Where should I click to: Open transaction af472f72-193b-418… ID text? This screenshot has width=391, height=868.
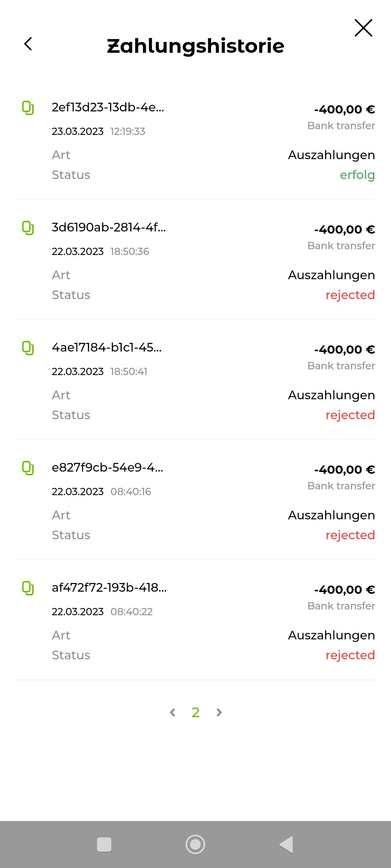coord(109,588)
